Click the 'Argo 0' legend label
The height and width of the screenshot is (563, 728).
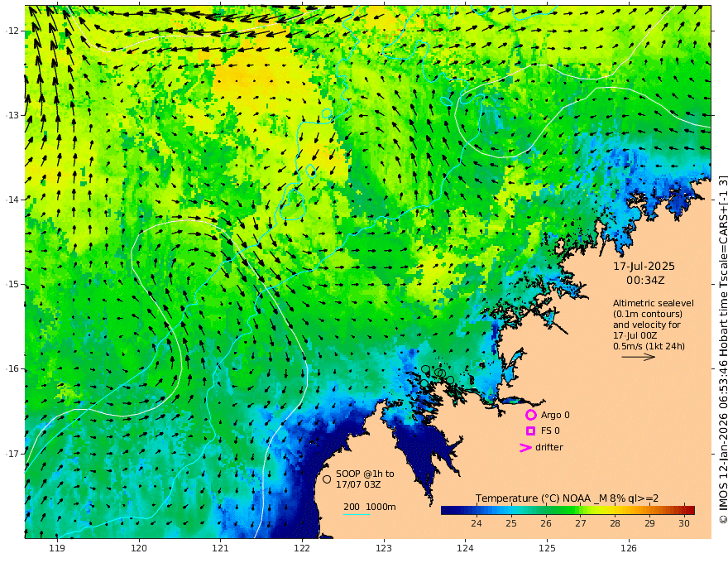pyautogui.click(x=555, y=415)
